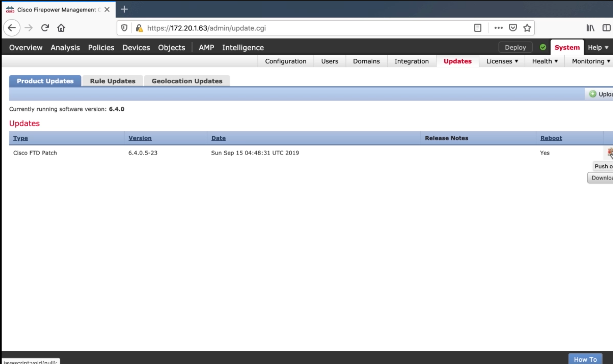The width and height of the screenshot is (613, 364).
Task: Open the AMP menu
Action: (x=206, y=48)
